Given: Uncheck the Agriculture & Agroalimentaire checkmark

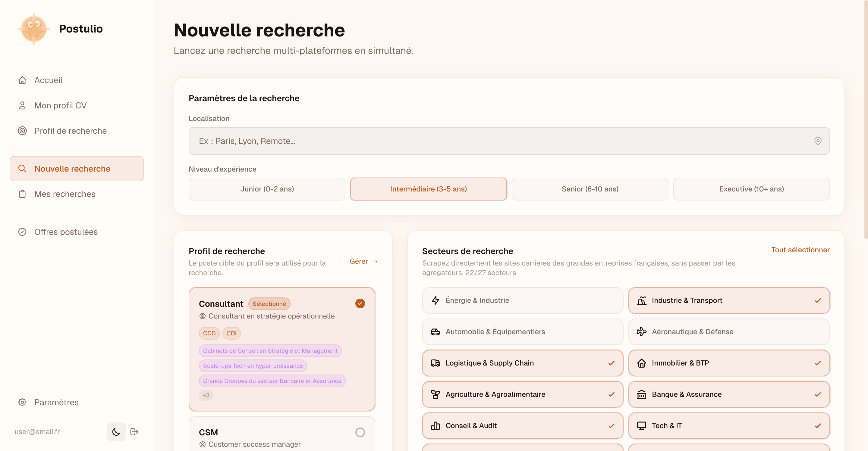Looking at the screenshot, I should point(612,394).
